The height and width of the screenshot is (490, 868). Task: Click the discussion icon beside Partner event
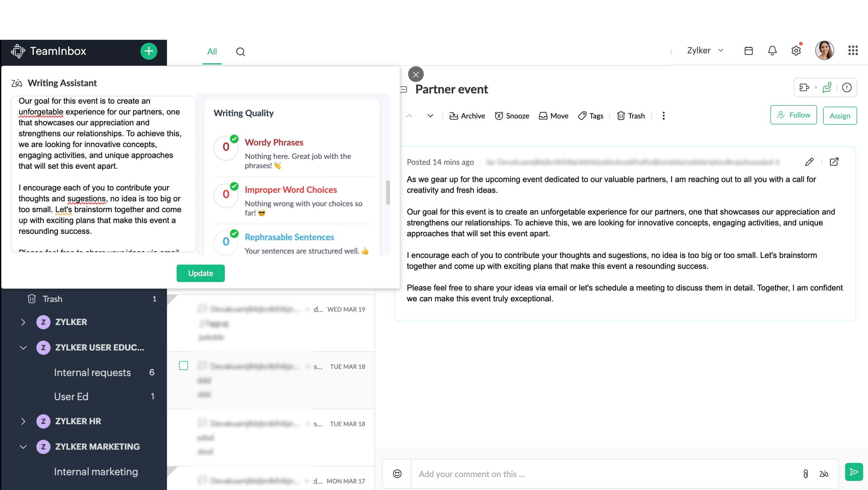click(x=404, y=90)
